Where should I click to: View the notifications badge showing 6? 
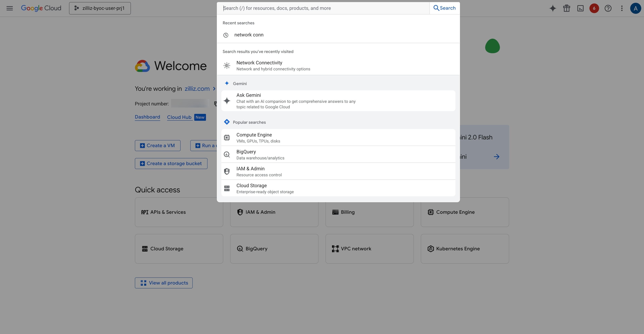594,8
